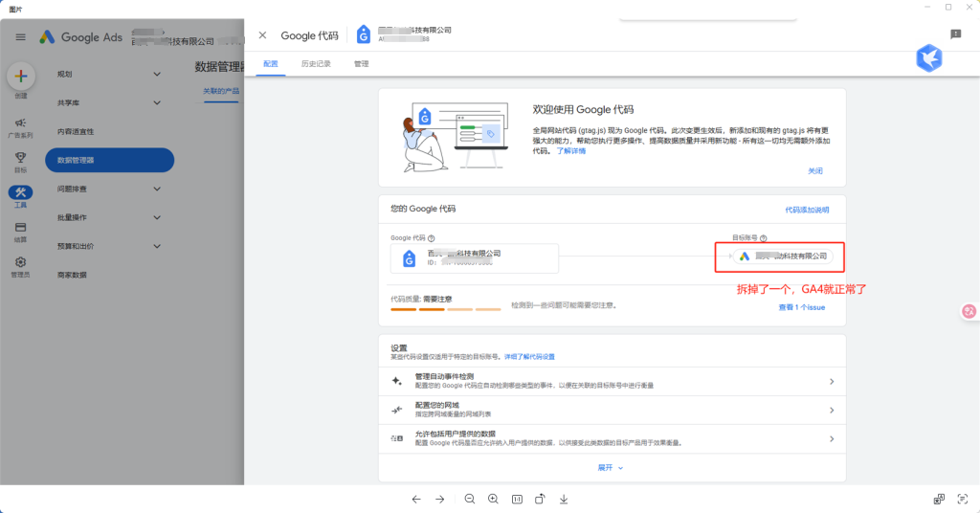The height and width of the screenshot is (513, 980).
Task: Open 允许包括用户提供的数据 row chevron
Action: (x=832, y=438)
